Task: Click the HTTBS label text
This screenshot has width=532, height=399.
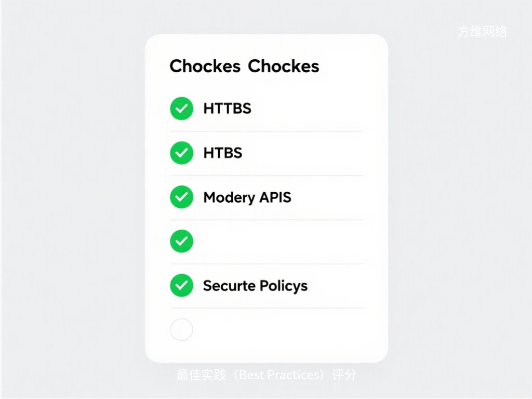Action: [x=227, y=109]
